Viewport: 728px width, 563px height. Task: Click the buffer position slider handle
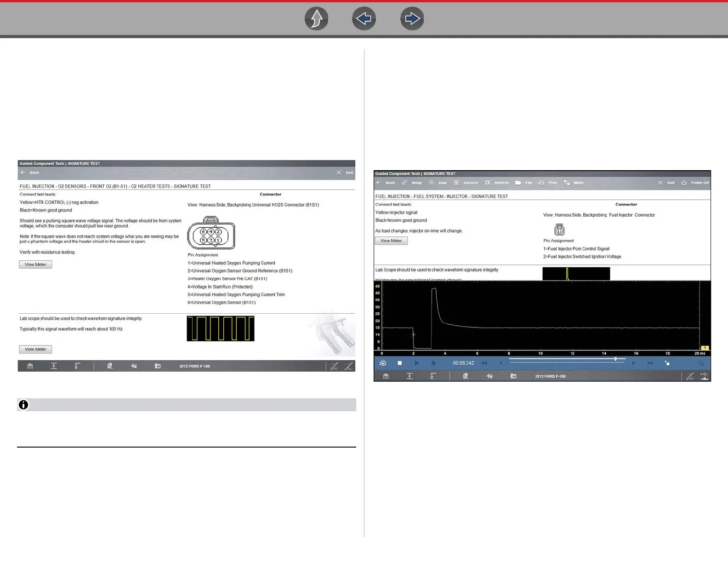click(616, 359)
